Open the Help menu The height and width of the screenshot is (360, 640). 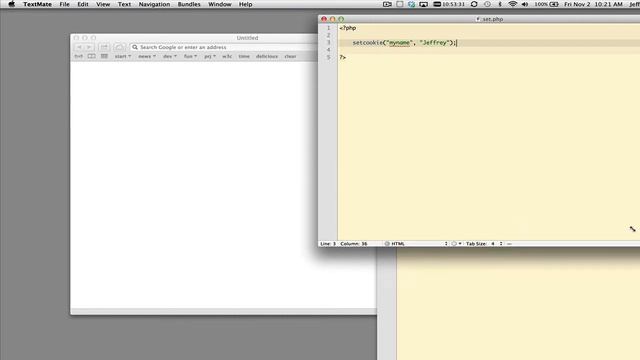245,4
